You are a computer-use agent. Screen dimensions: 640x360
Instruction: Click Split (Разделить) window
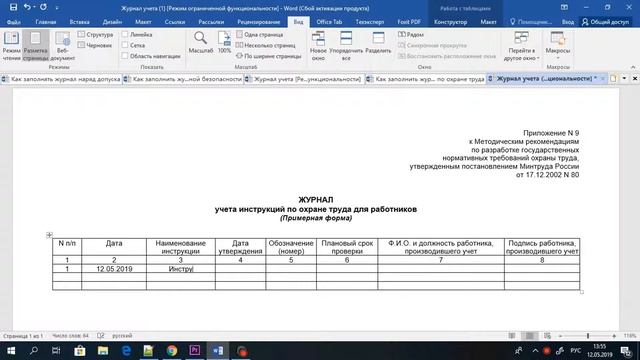point(378,42)
